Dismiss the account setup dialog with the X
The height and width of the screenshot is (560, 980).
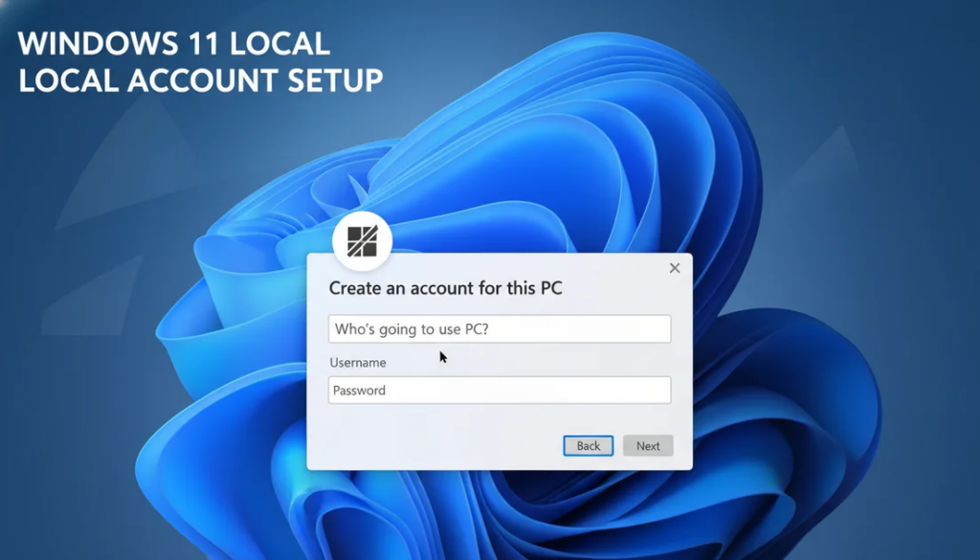674,268
